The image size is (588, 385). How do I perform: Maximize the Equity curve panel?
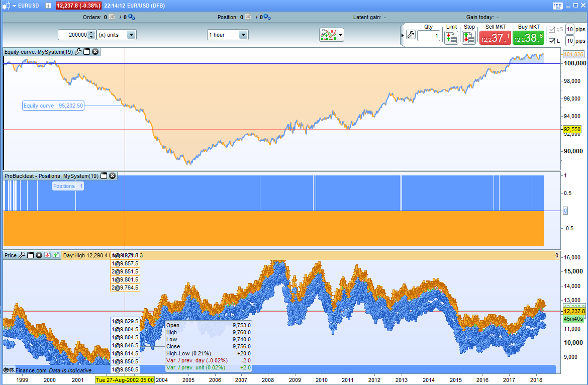point(86,52)
